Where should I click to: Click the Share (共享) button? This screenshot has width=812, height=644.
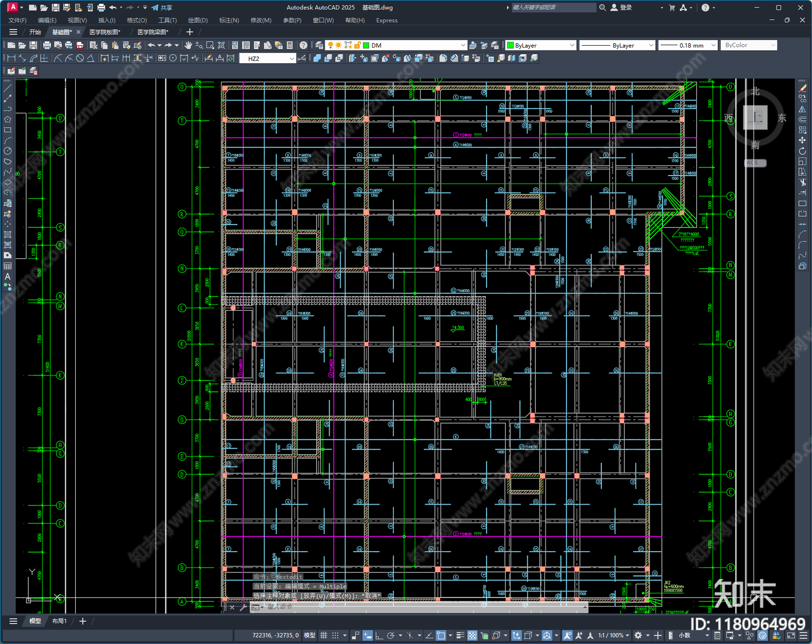(x=162, y=8)
